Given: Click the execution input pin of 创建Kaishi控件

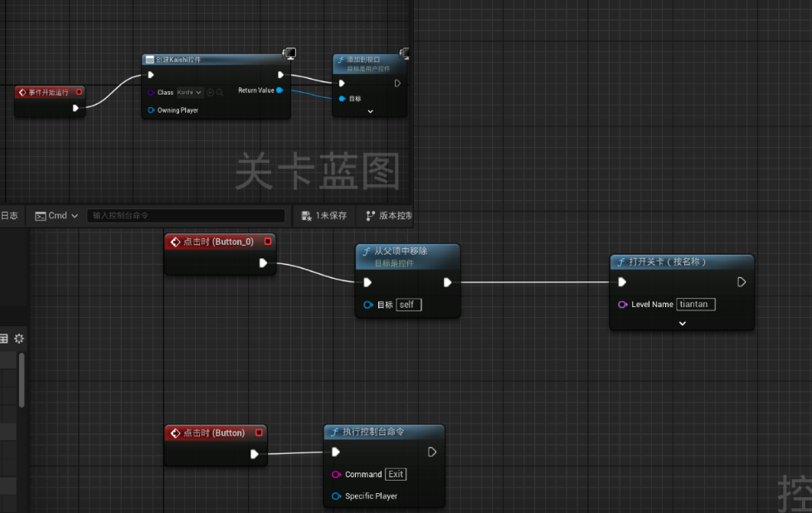Looking at the screenshot, I should [x=151, y=75].
